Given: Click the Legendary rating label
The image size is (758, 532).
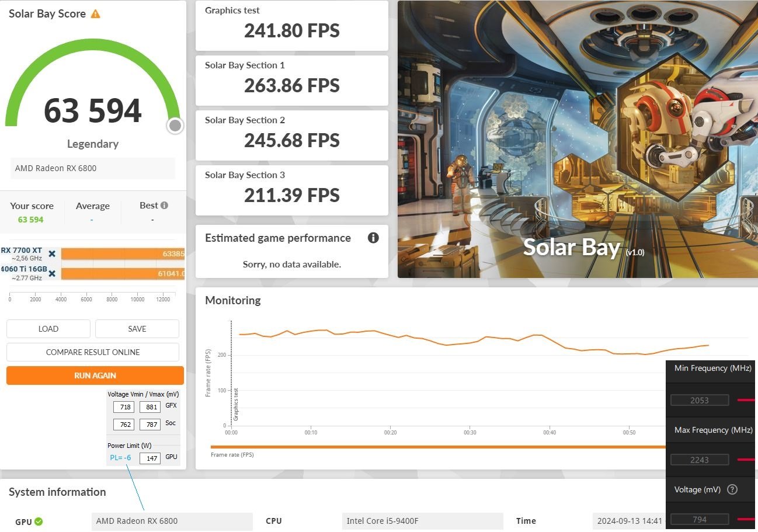Looking at the screenshot, I should click(x=93, y=144).
